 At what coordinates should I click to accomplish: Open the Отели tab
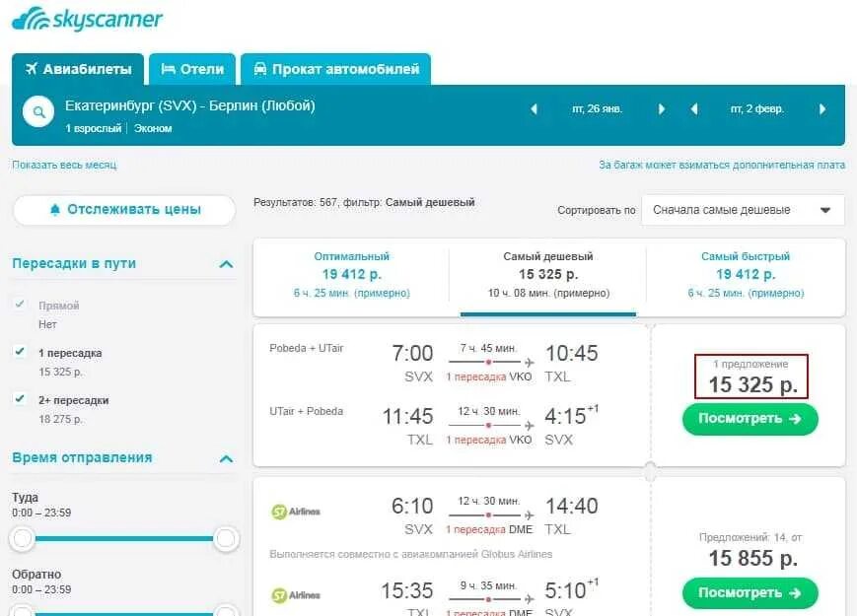pyautogui.click(x=192, y=69)
